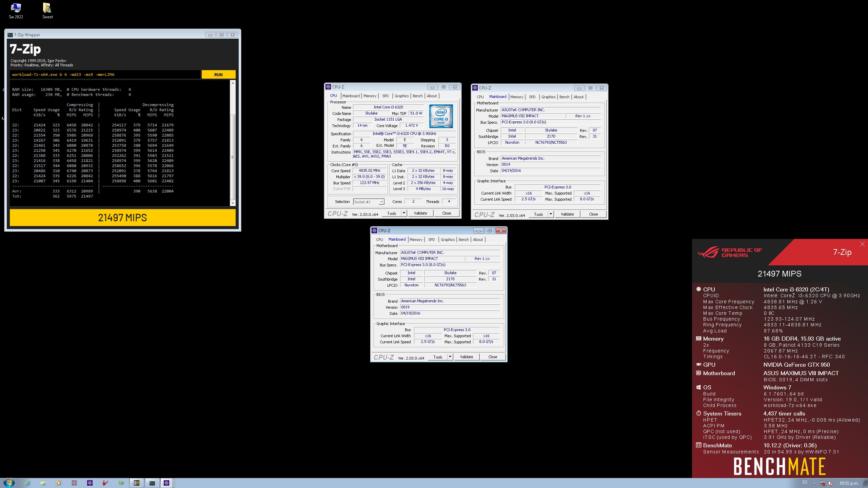Open Memory tab in the active CPU-Z window
868x488 pixels.
click(416, 240)
